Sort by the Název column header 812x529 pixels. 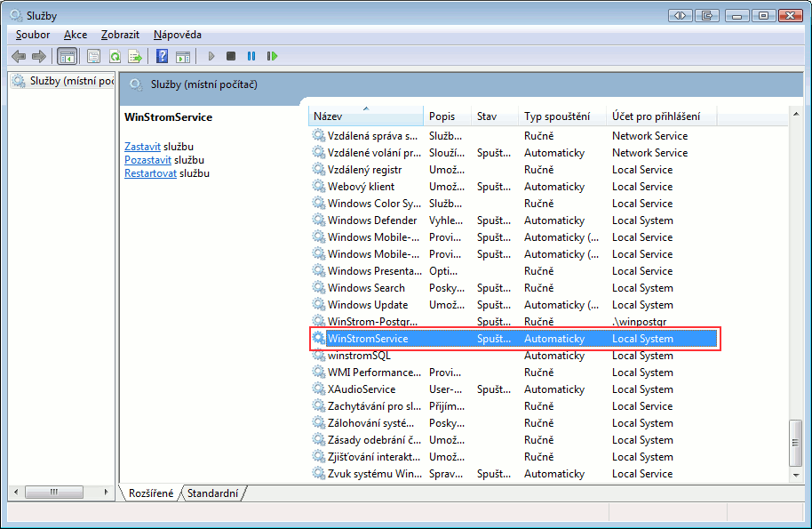pos(366,116)
